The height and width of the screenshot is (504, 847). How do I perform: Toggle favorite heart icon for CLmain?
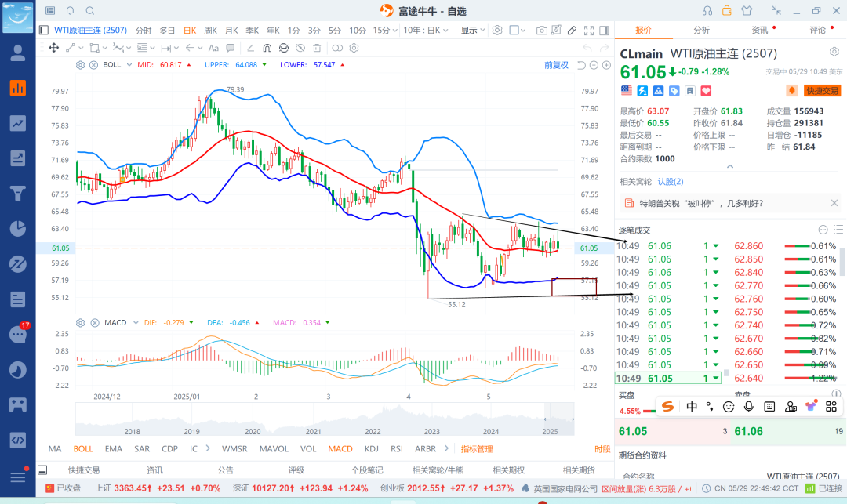[x=706, y=91]
